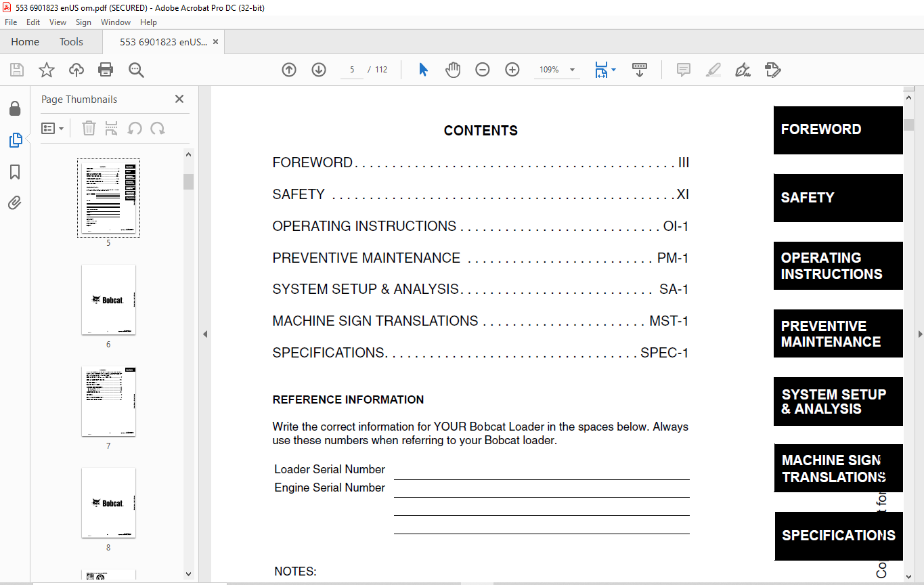Open security lock panel in sidebar
The height and width of the screenshot is (585, 924).
point(15,108)
